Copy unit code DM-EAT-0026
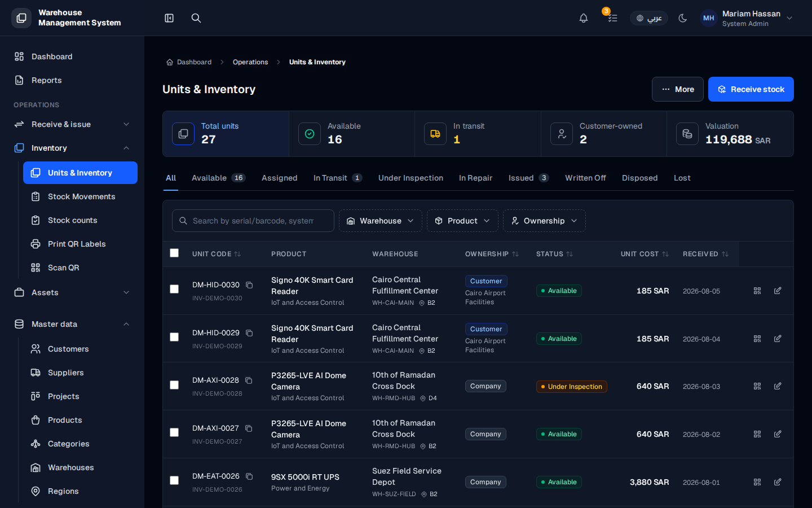 pos(249,476)
